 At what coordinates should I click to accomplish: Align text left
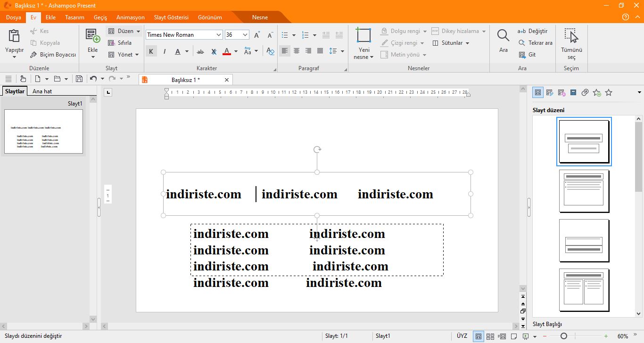click(285, 51)
